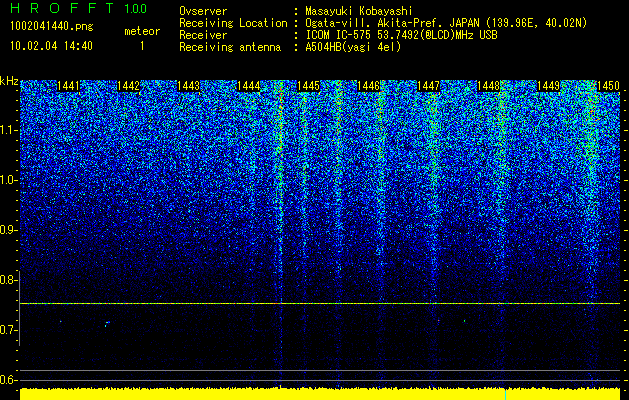Image resolution: width=629 pixels, height=400 pixels.
Task: Click the Ogata-vill. Akita-Pref. JAPAN location text
Action: point(446,23)
